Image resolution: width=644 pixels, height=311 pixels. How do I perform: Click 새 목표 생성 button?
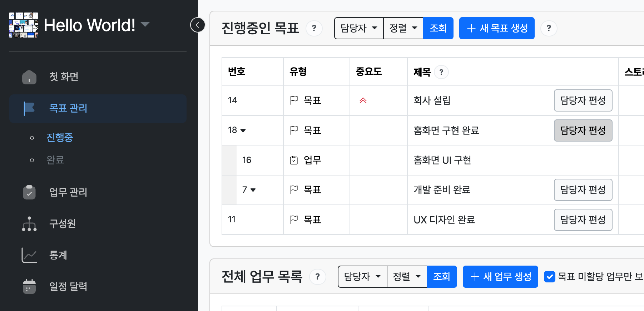click(x=496, y=28)
